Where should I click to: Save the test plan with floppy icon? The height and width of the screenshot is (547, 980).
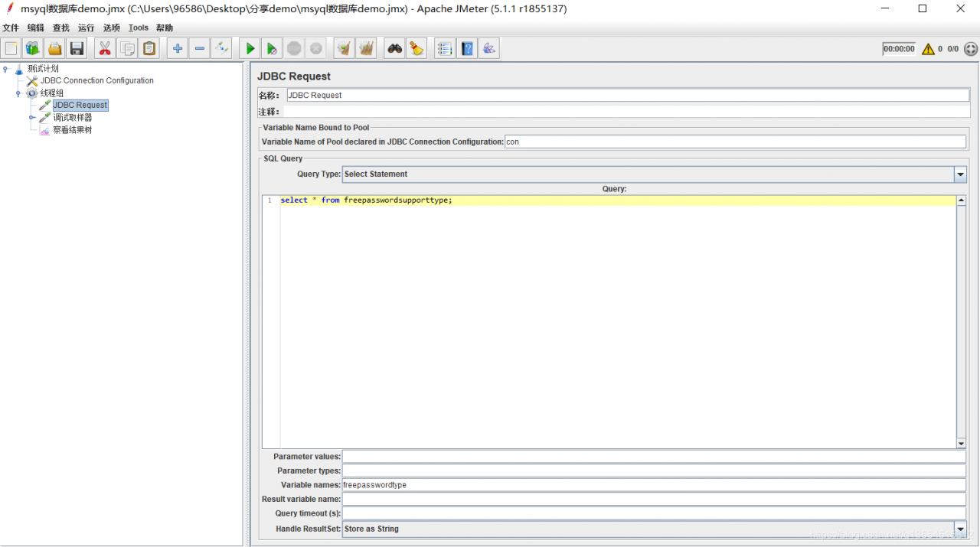pos(77,49)
